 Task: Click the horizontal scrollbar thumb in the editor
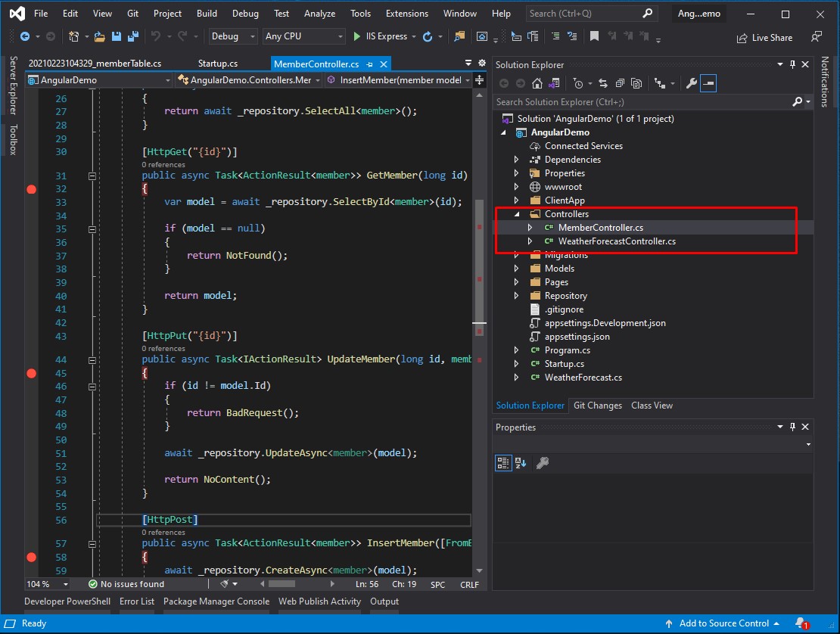282,583
